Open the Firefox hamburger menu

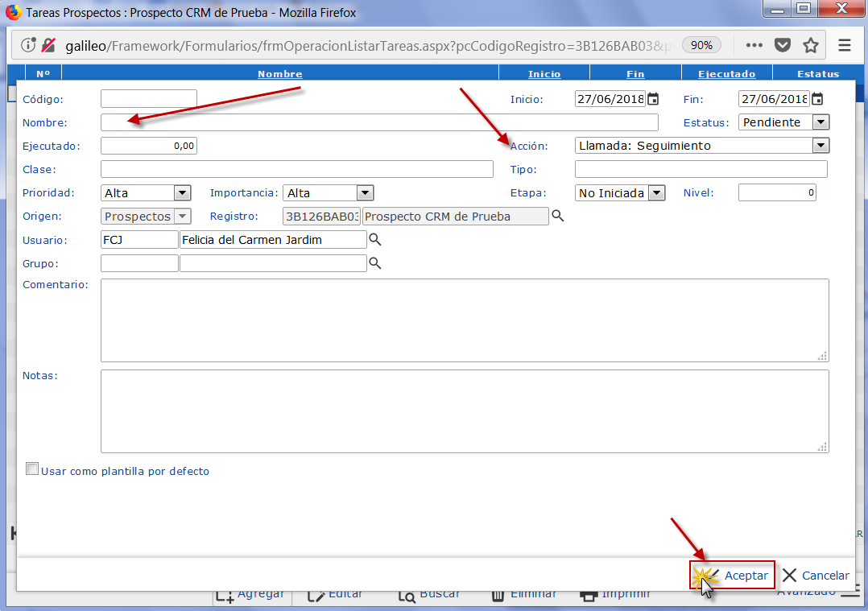844,45
